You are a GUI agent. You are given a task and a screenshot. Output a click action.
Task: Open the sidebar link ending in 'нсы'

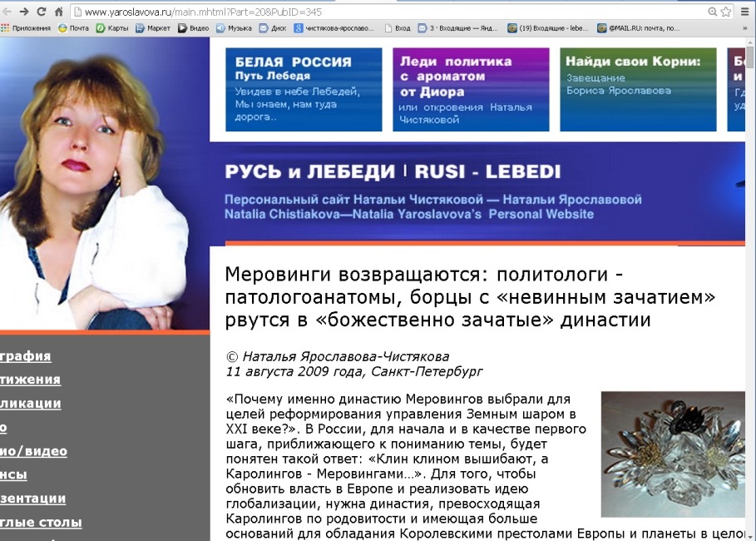pyautogui.click(x=13, y=474)
